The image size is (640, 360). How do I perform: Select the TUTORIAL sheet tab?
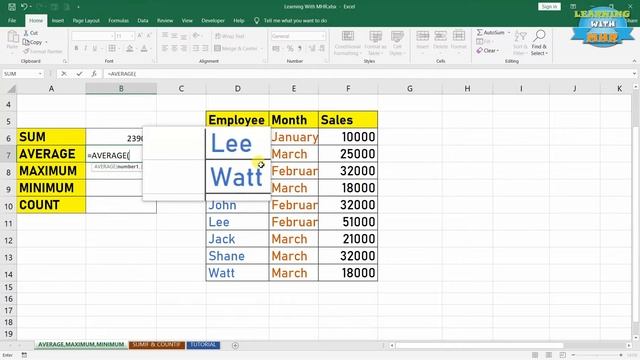coord(203,345)
